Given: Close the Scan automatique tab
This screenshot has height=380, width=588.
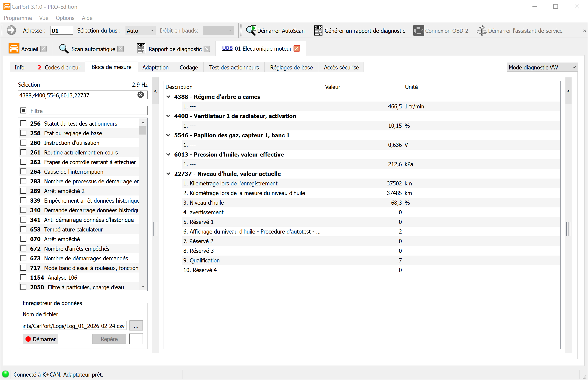Looking at the screenshot, I should [x=120, y=49].
